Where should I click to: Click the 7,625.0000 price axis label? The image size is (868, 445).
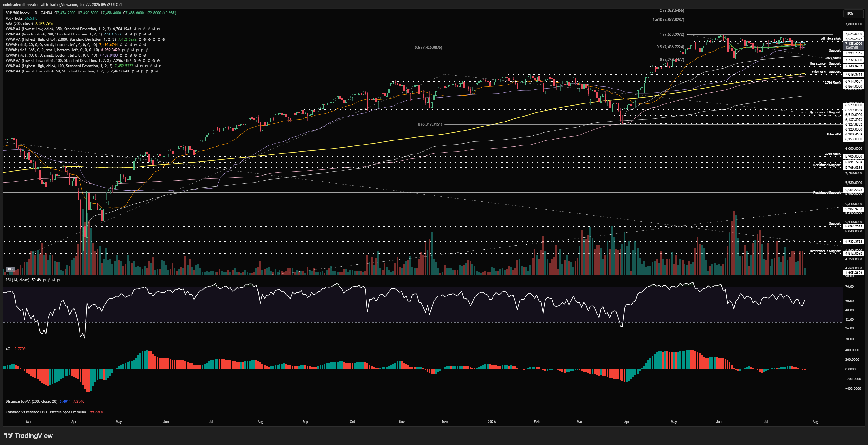tap(853, 34)
